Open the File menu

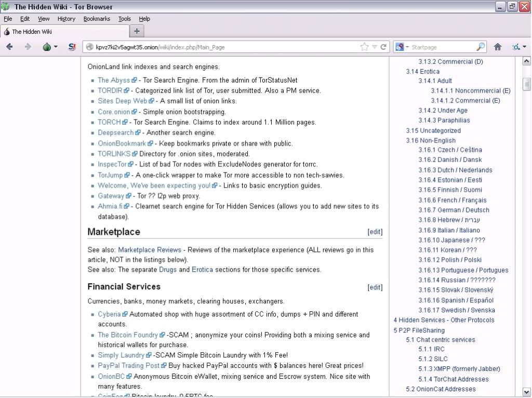click(8, 19)
